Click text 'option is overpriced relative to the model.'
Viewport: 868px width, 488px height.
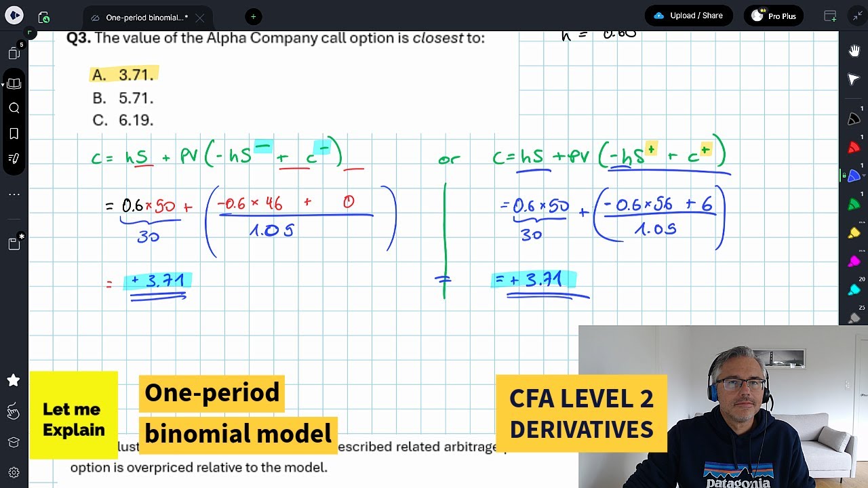(199, 467)
